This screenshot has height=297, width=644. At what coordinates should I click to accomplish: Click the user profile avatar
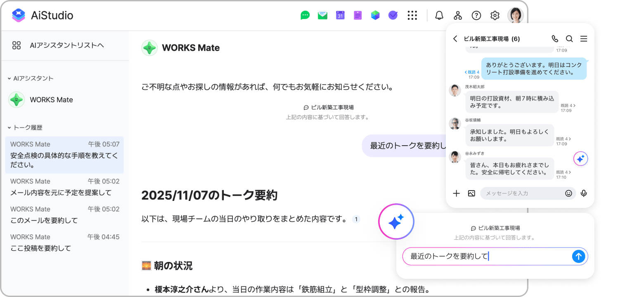pos(515,16)
